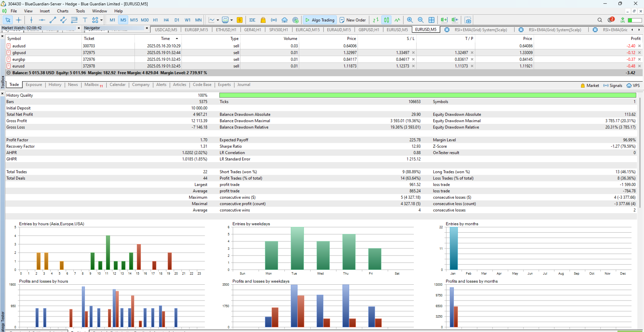The image size is (644, 332).
Task: Enable the M15 timeframe
Action: pyautogui.click(x=134, y=20)
